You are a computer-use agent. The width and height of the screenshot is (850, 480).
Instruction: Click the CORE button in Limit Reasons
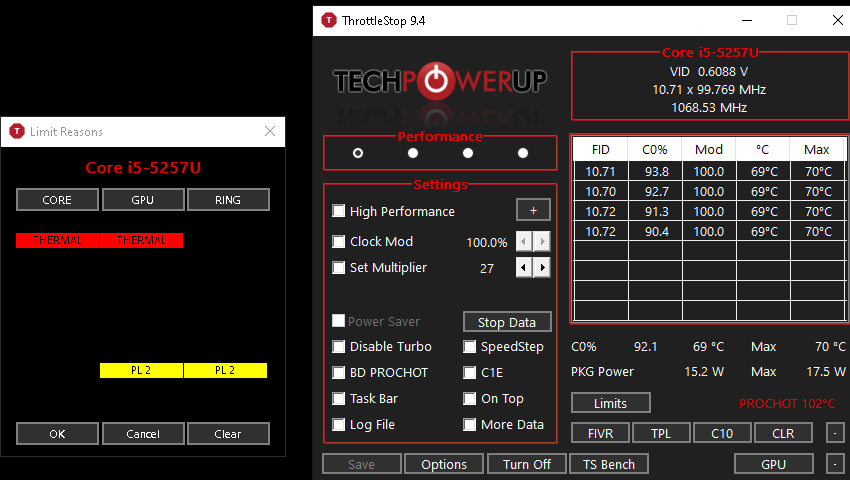coord(57,200)
